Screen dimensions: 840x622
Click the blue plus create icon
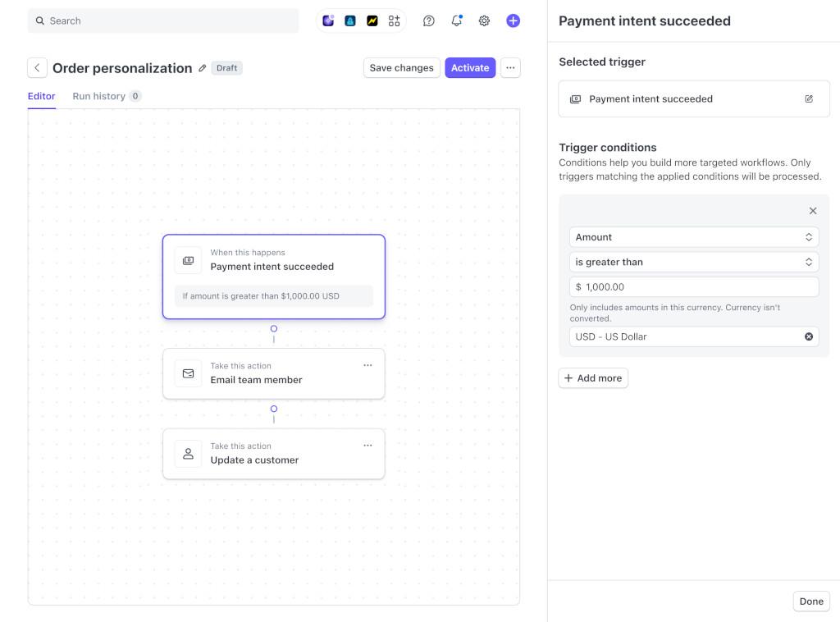514,21
